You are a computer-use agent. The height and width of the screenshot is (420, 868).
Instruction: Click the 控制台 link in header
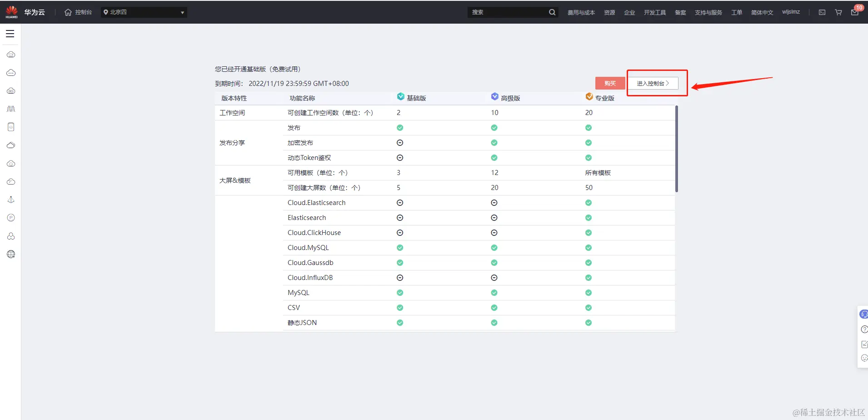click(x=84, y=12)
